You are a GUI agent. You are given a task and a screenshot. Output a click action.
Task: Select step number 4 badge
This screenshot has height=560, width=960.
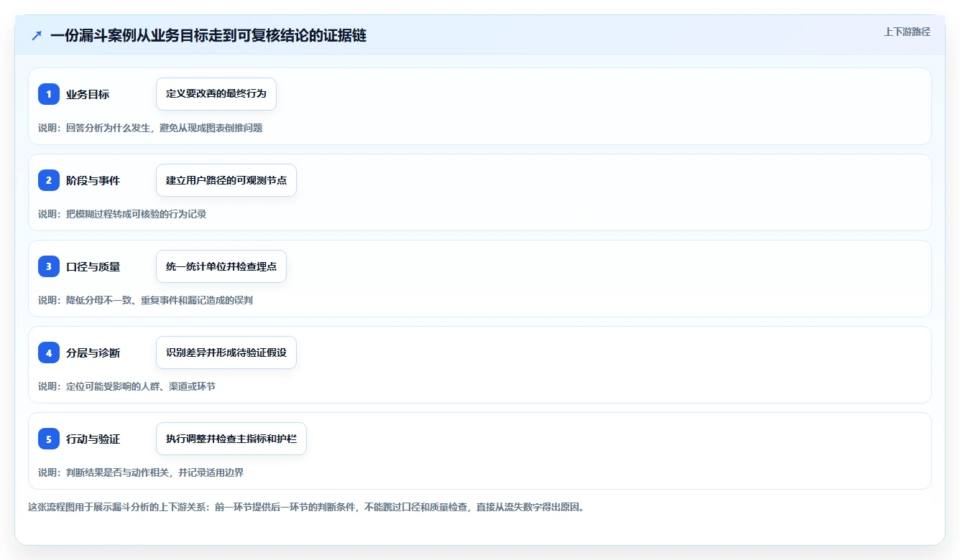pyautogui.click(x=49, y=353)
